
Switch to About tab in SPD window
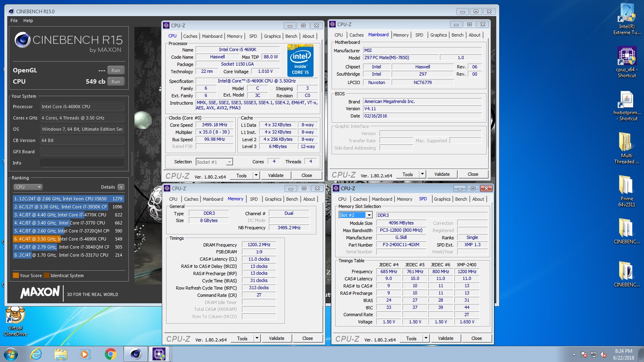pos(478,199)
